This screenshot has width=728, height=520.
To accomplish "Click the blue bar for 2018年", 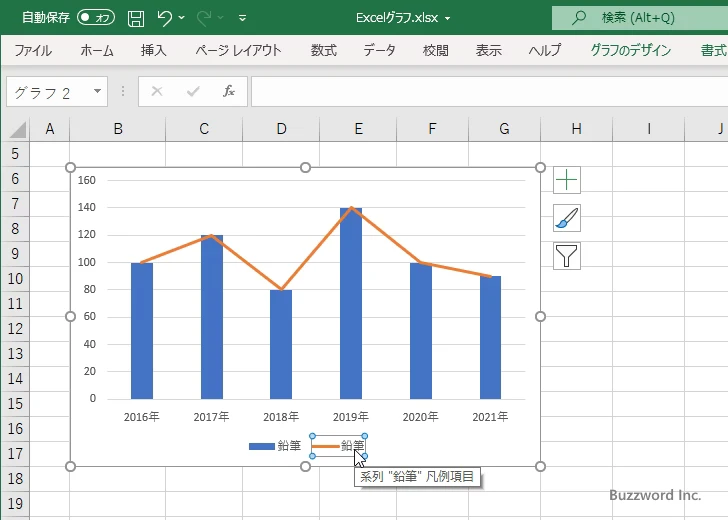I will click(x=281, y=344).
